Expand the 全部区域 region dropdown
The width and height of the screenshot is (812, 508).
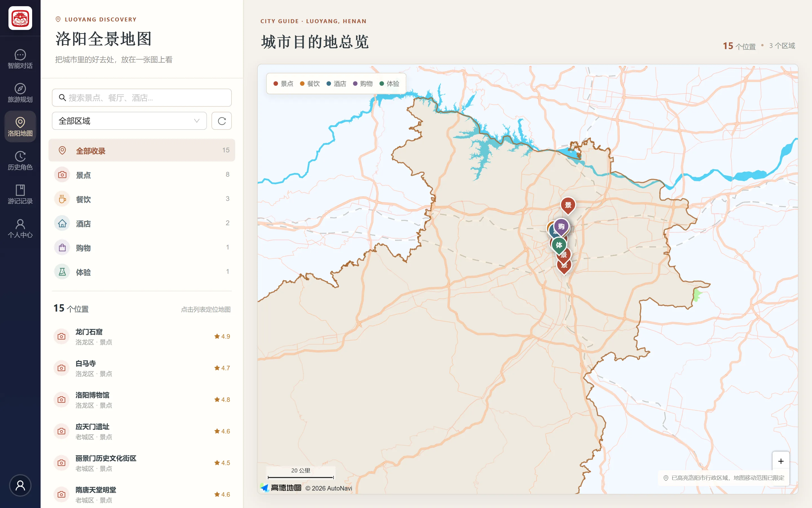129,121
